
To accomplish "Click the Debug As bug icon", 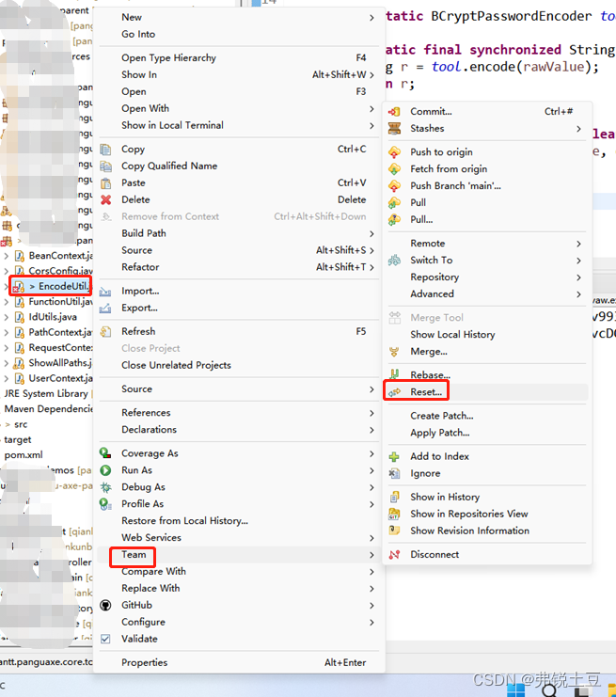I will pyautogui.click(x=105, y=487).
